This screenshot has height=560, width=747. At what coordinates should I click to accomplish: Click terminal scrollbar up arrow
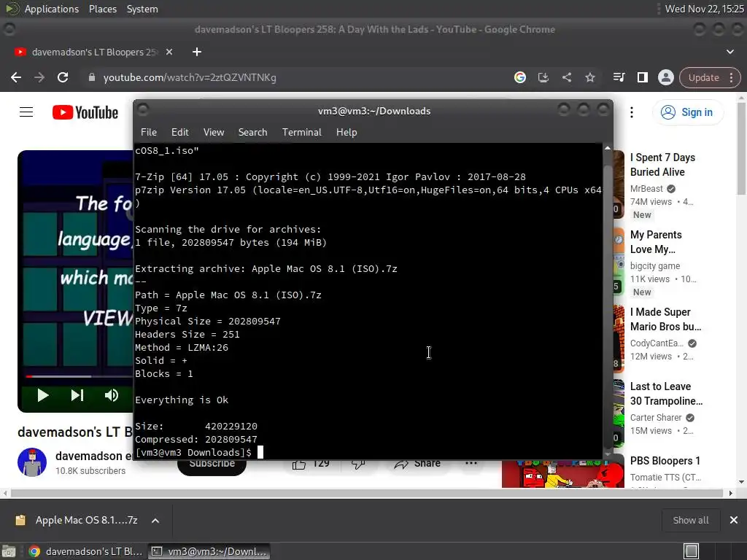(608, 148)
